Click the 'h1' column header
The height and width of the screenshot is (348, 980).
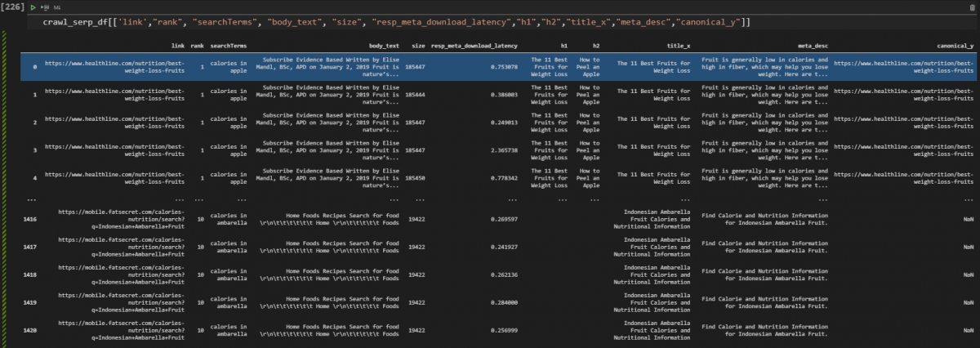point(564,47)
